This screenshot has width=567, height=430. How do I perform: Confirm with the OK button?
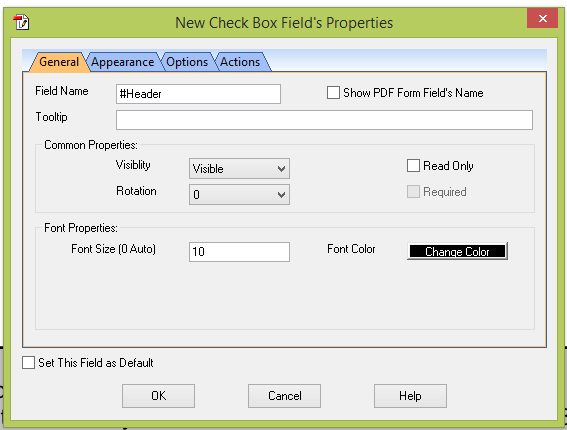coord(158,396)
